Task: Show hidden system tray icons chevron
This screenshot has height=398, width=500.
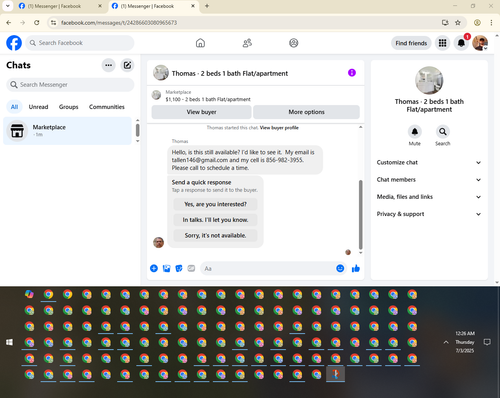Action: point(446,342)
